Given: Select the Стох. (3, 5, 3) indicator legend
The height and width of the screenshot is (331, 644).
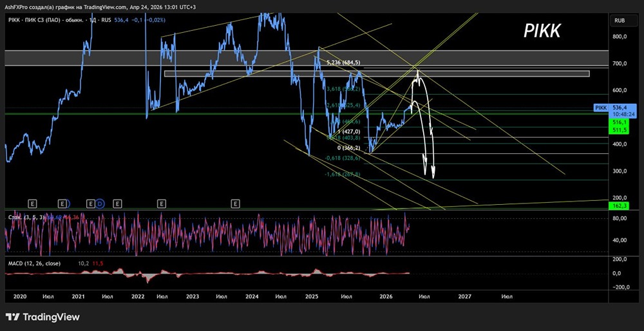Looking at the screenshot, I should coord(26,217).
